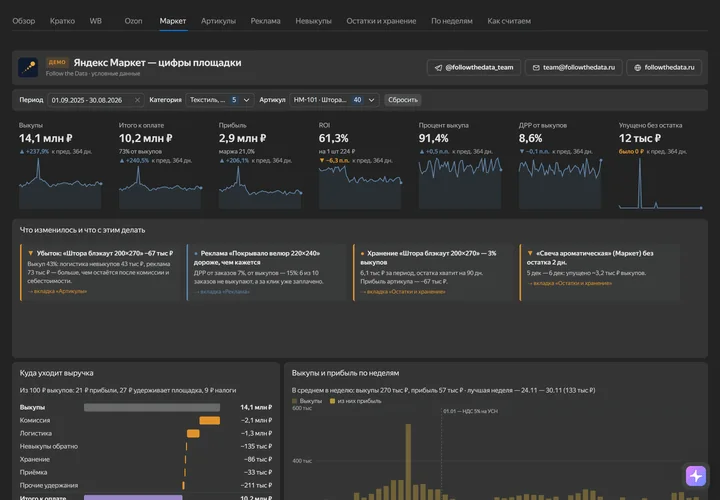Click the ROI sparkline chart
Image resolution: width=720 pixels, height=500 pixels.
click(360, 187)
